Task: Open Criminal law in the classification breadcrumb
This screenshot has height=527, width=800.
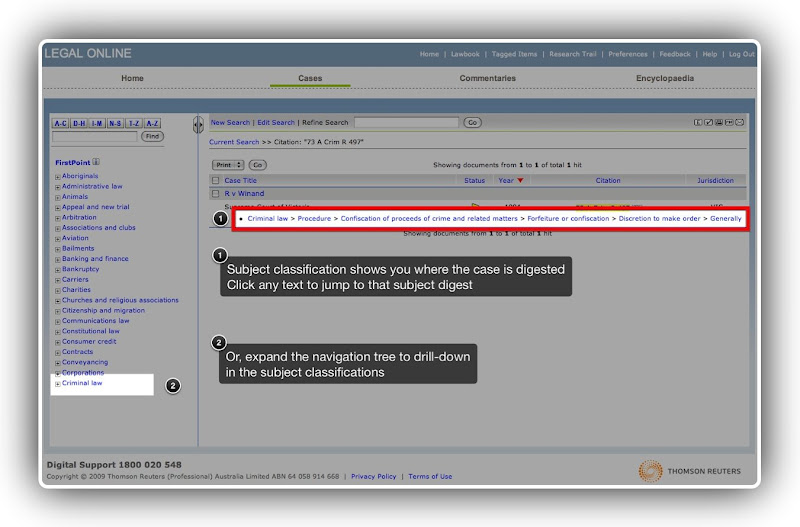Action: [x=268, y=218]
